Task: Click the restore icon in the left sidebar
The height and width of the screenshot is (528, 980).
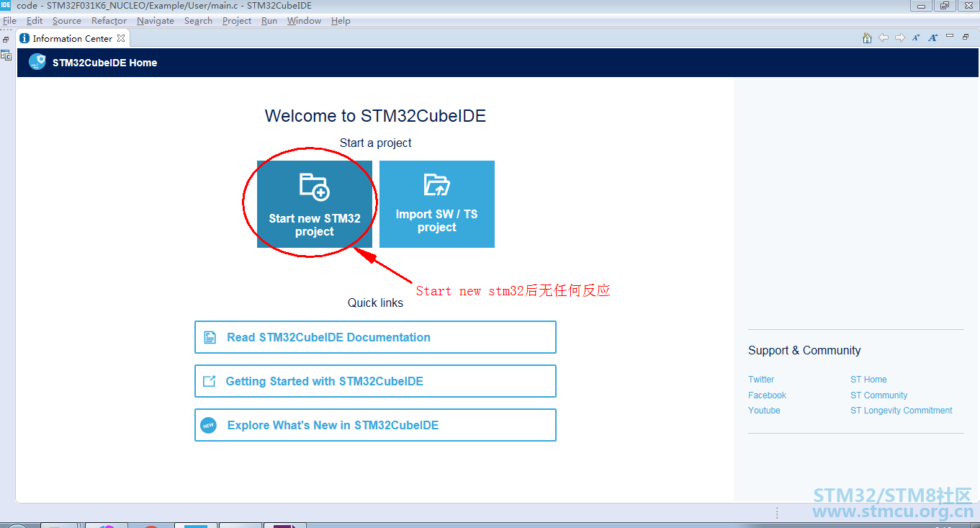Action: click(x=6, y=40)
